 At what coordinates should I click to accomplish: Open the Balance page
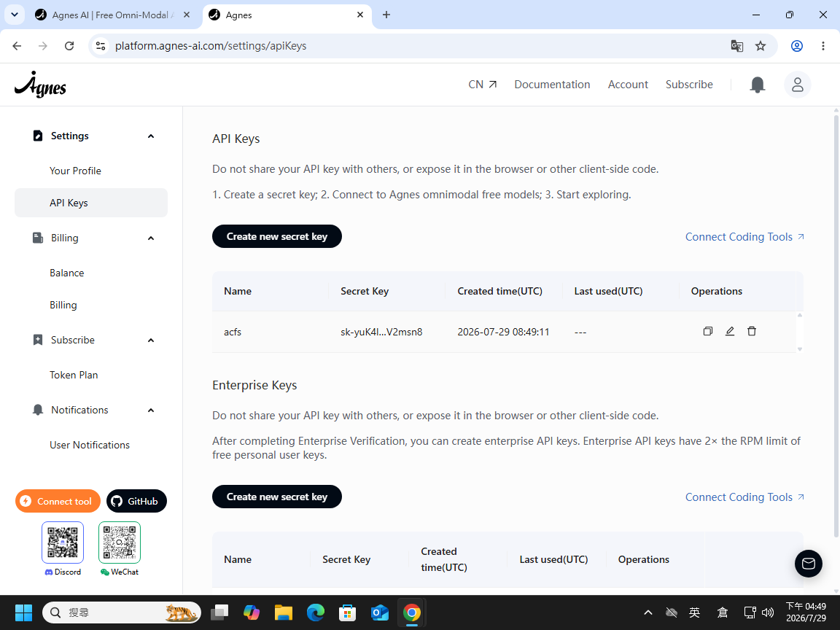pyautogui.click(x=67, y=273)
